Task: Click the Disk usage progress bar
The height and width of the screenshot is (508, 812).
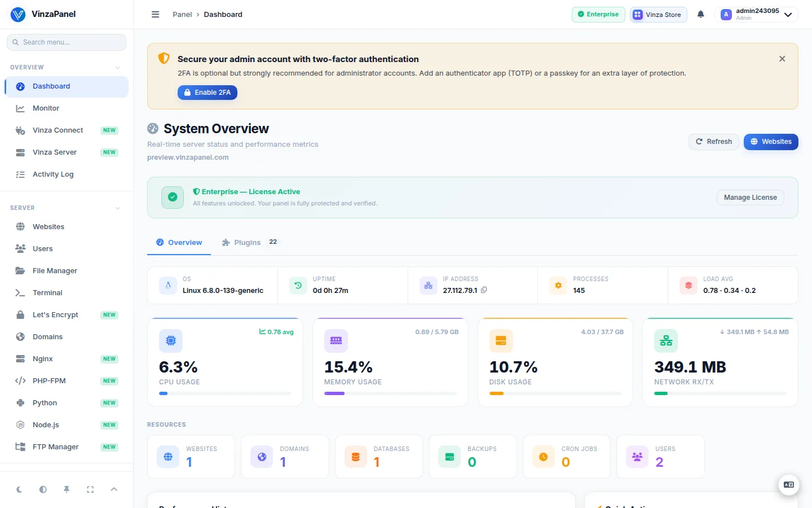Action: coord(555,393)
